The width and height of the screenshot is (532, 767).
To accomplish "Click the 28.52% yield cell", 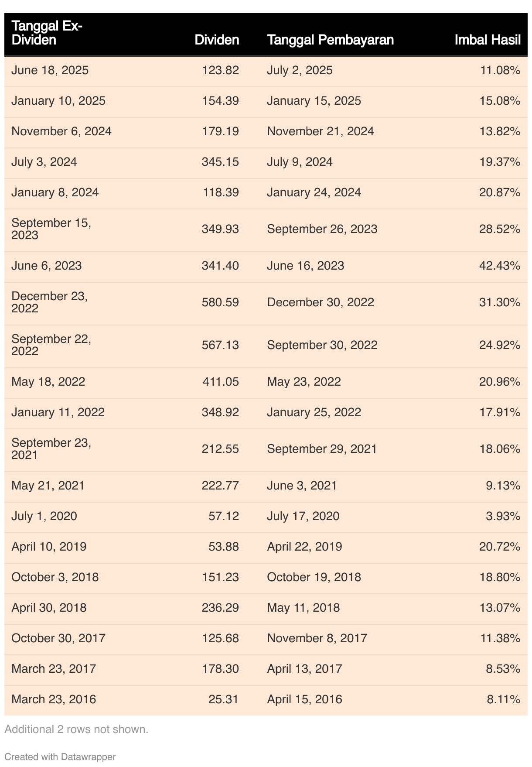I will click(500, 229).
